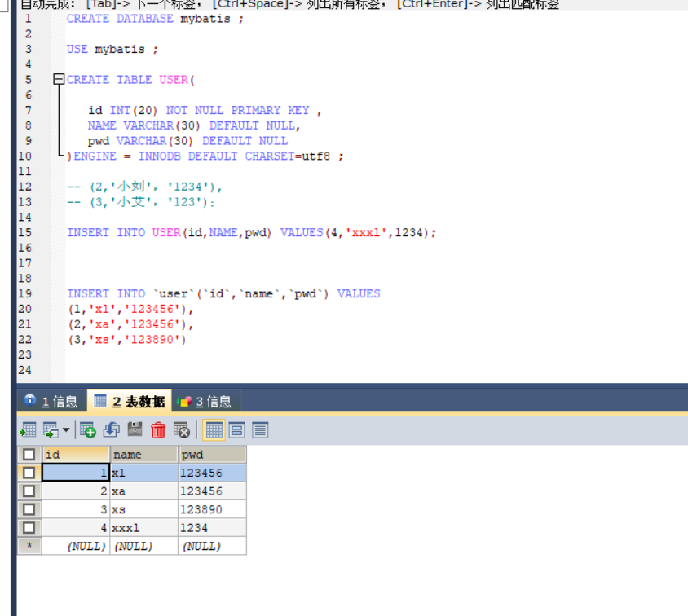Collapse the CREATE TABLE USER code block

click(x=59, y=79)
